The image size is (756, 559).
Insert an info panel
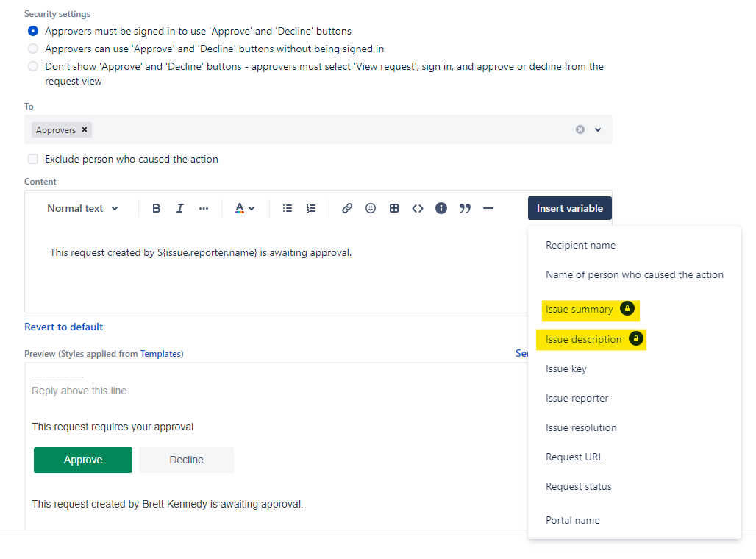(441, 208)
